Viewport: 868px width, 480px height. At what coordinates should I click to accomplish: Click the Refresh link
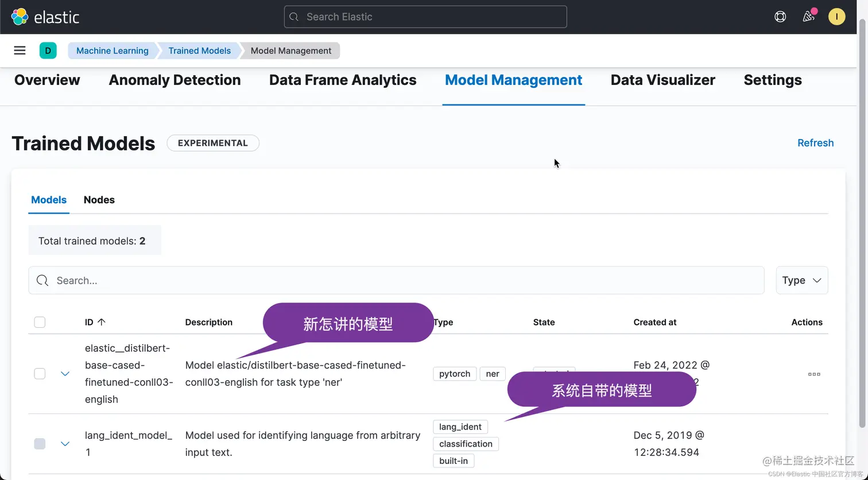815,143
